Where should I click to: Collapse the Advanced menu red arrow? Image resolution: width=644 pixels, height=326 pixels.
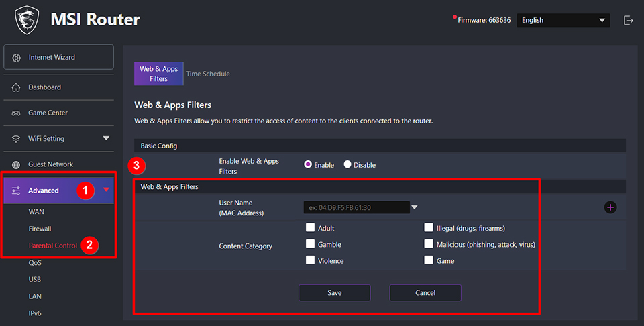106,190
